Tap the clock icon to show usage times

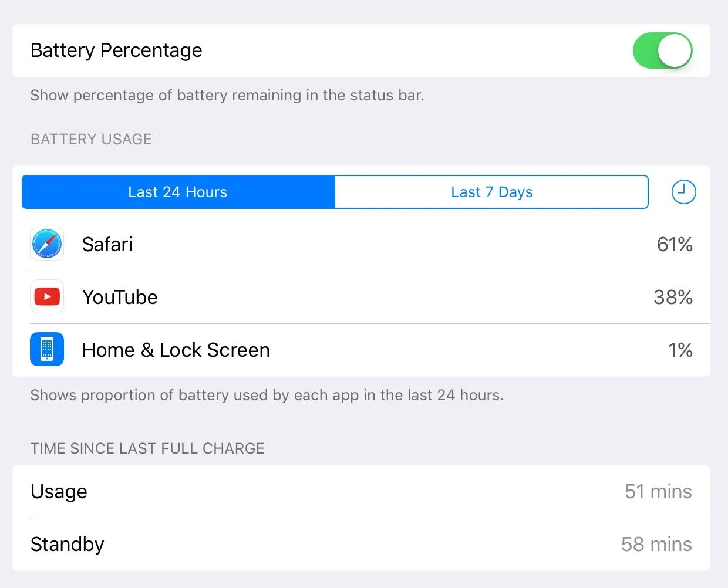coord(683,192)
